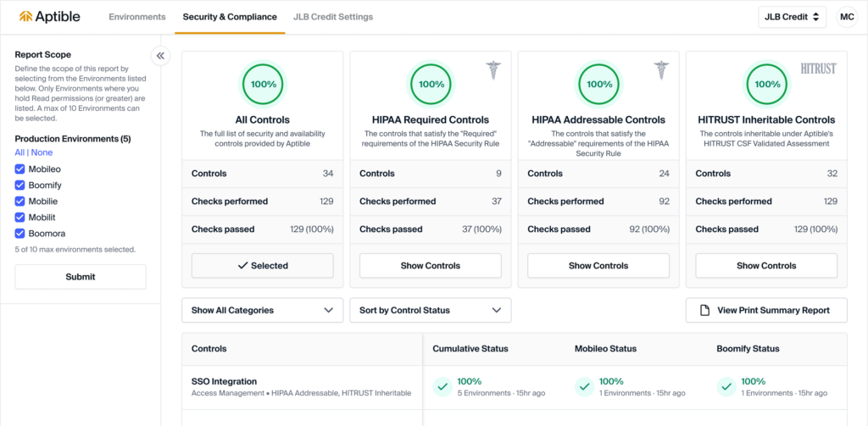Uncheck the Boomify environment checkbox
Image resolution: width=868 pixels, height=426 pixels.
[x=20, y=185]
